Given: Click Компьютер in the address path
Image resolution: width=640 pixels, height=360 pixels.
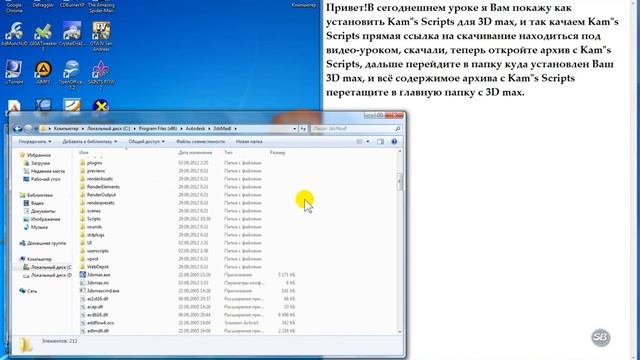Looking at the screenshot, I should point(66,129).
